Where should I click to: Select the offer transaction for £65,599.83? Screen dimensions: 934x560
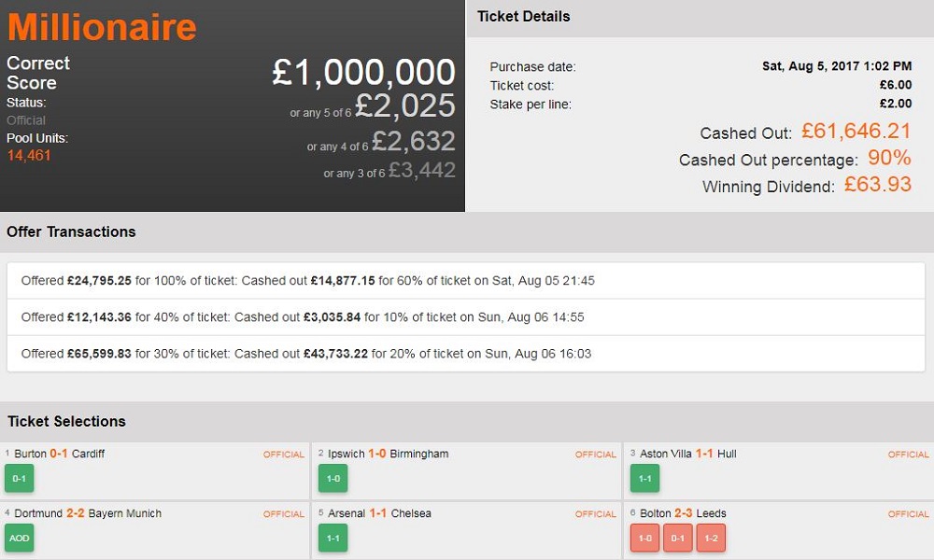click(x=306, y=354)
